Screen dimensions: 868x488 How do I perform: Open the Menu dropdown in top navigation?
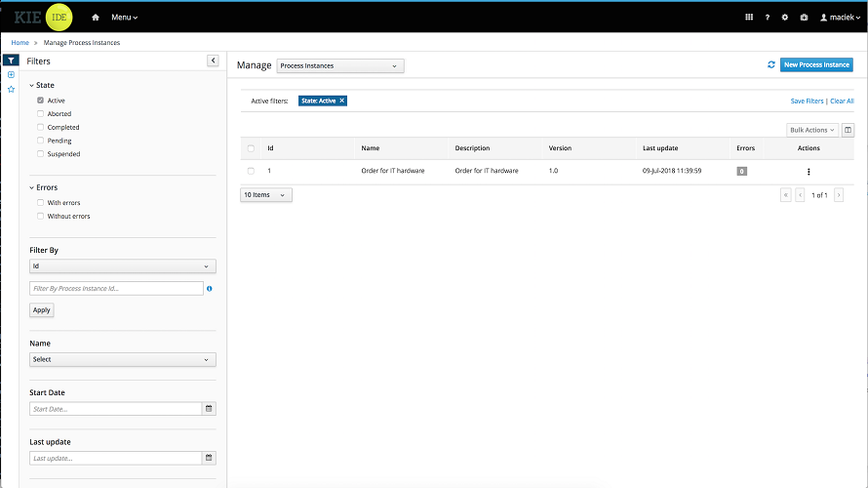(x=124, y=18)
